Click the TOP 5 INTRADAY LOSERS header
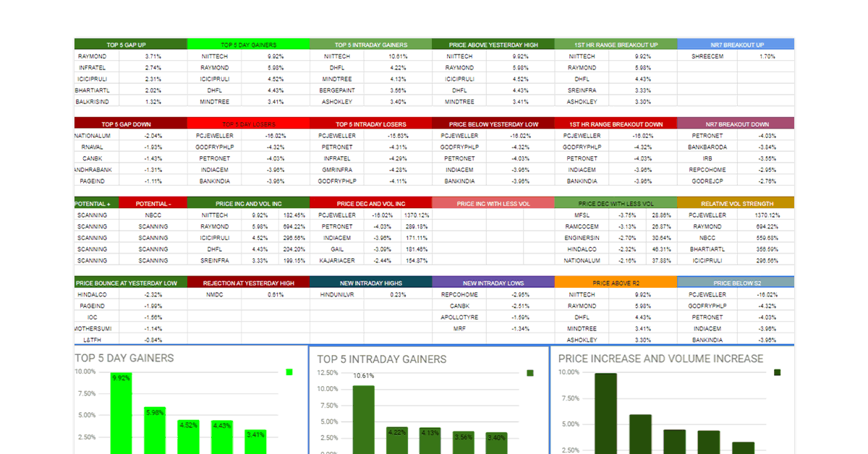Screen dimensions: 868x454 tap(370, 124)
